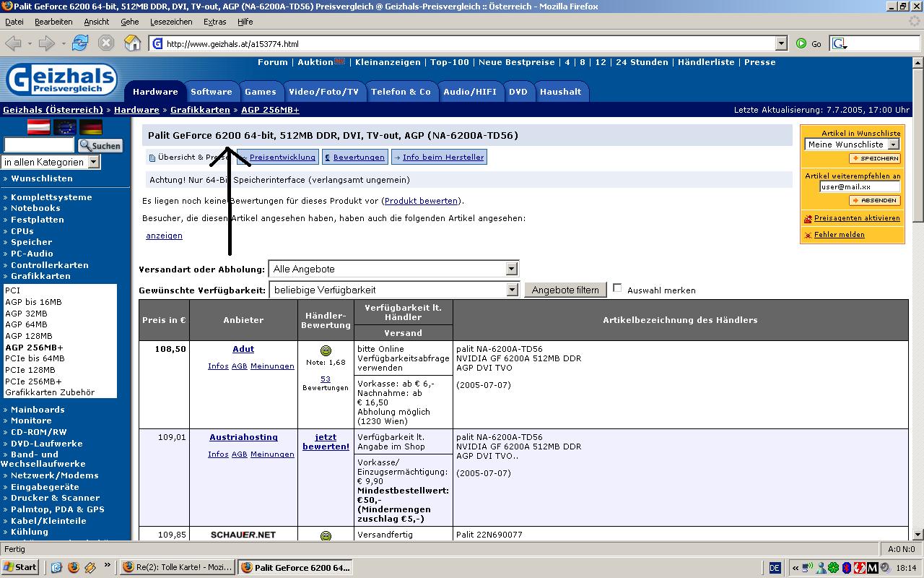Click the browser Back arrow button
This screenshot has width=924, height=578.
coord(12,43)
